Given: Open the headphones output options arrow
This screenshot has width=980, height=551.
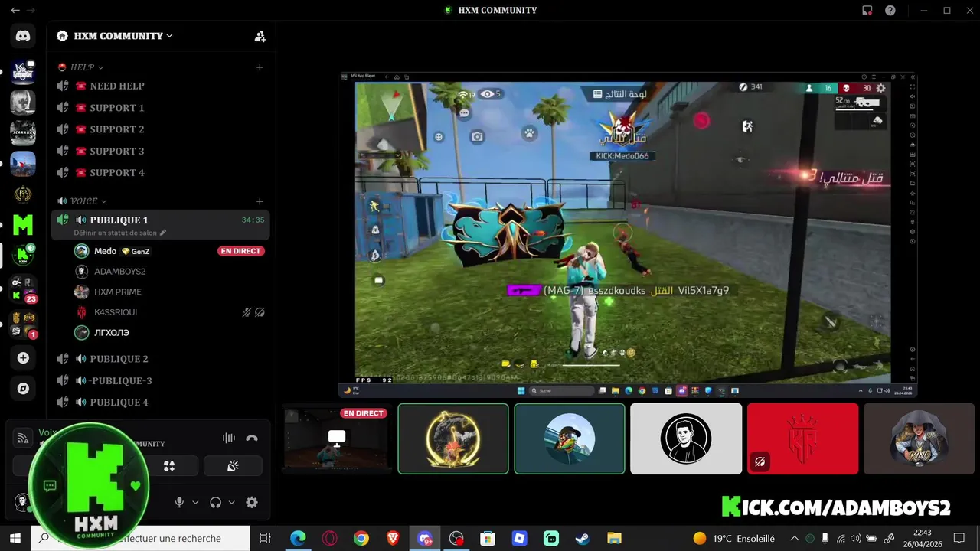Looking at the screenshot, I should click(231, 503).
